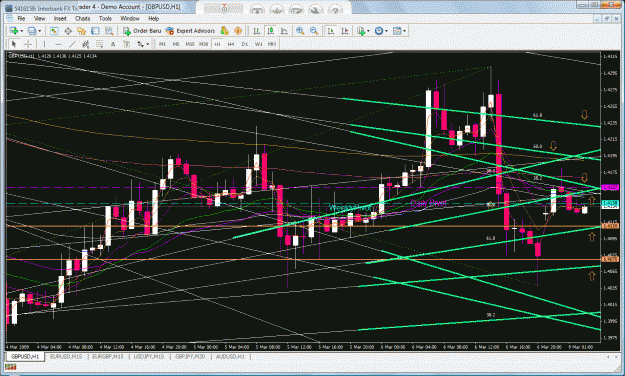The image size is (625, 376).
Task: Expand the New Chart dropdown arrow
Action: (x=22, y=31)
